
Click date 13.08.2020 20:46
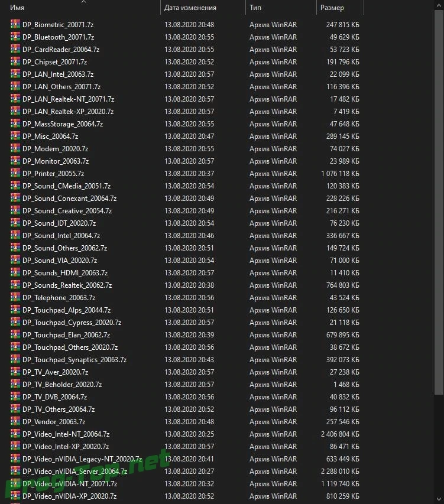click(189, 236)
